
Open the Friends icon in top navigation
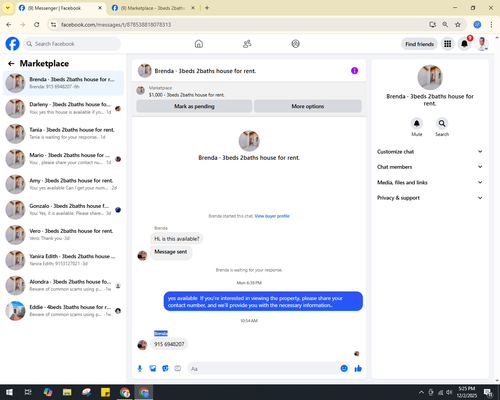(247, 44)
